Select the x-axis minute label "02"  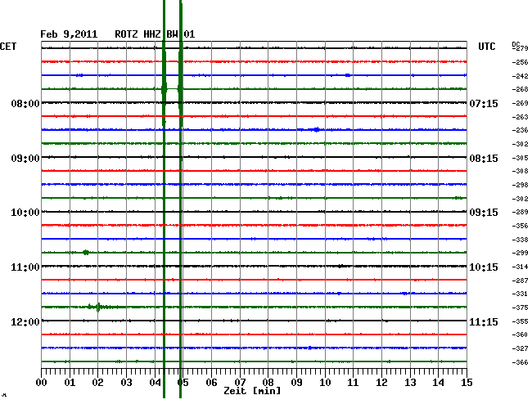(97, 383)
